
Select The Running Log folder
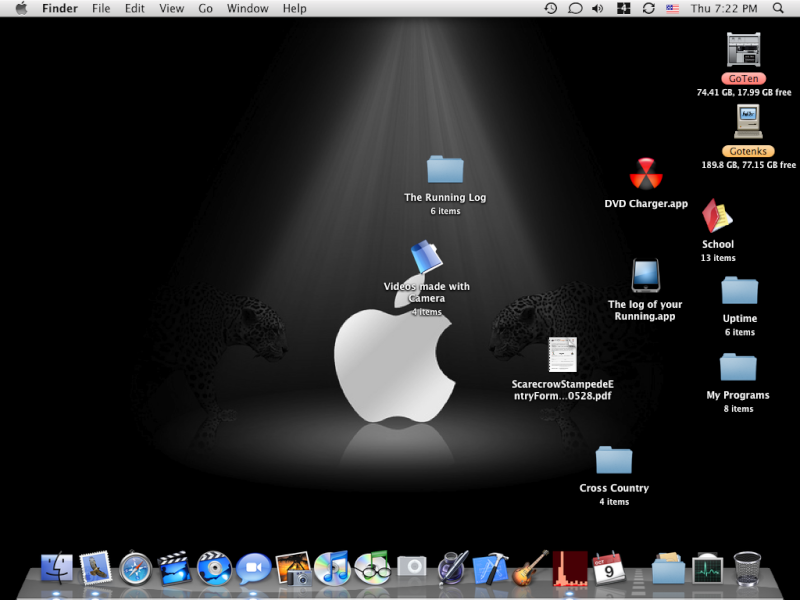pos(445,169)
